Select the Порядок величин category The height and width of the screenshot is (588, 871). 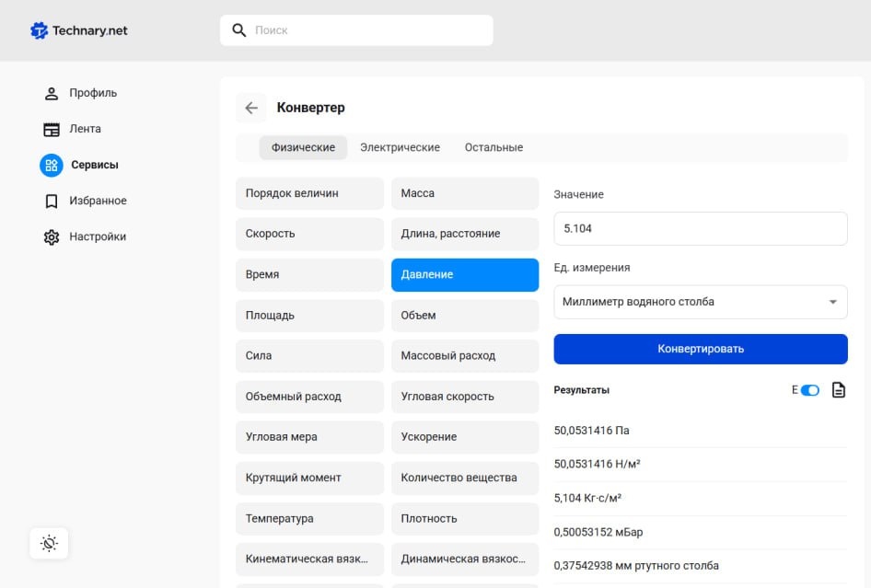pyautogui.click(x=309, y=194)
